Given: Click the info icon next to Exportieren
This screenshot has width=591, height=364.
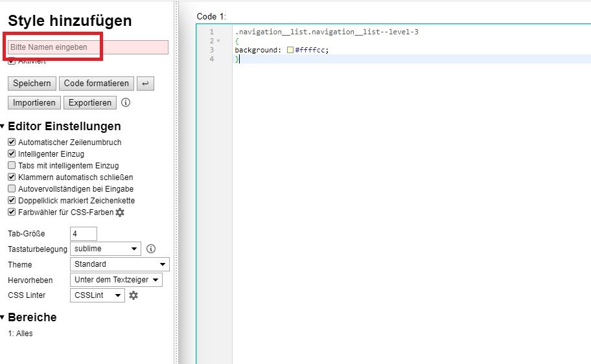Looking at the screenshot, I should (126, 102).
